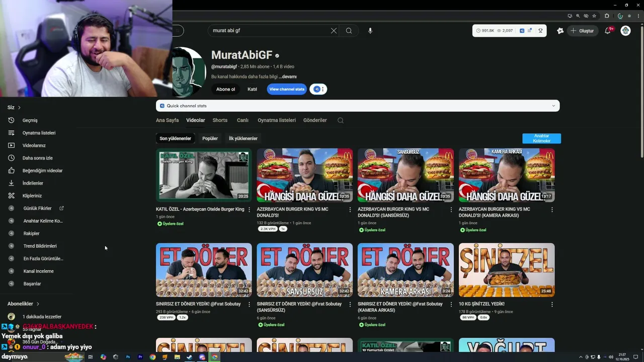Viewport: 644px width, 362px height.
Task: Click the Oluştur create button
Action: [x=583, y=31]
